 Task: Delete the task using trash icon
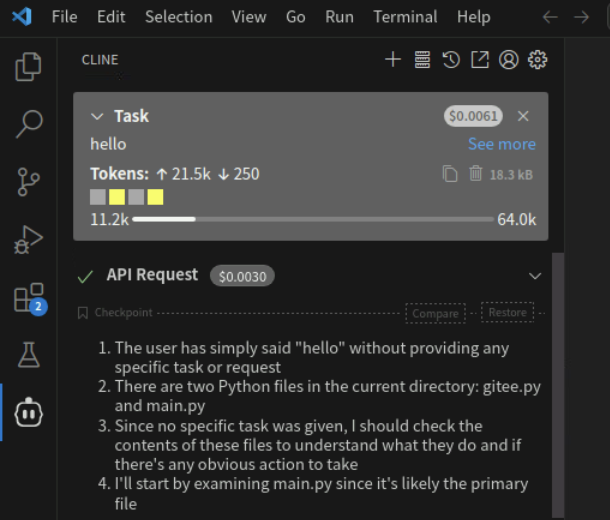point(476,174)
